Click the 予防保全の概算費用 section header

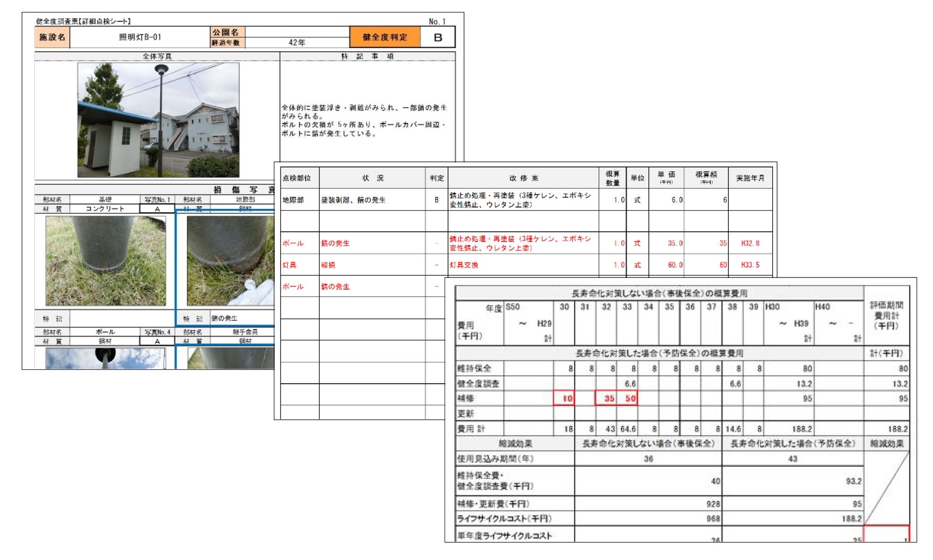tap(660, 353)
